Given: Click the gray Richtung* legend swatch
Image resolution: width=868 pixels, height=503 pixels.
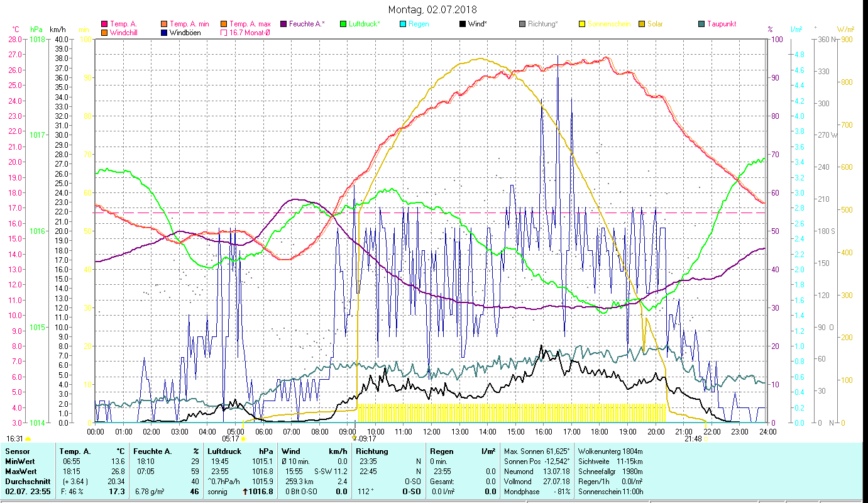Looking at the screenshot, I should [522, 24].
